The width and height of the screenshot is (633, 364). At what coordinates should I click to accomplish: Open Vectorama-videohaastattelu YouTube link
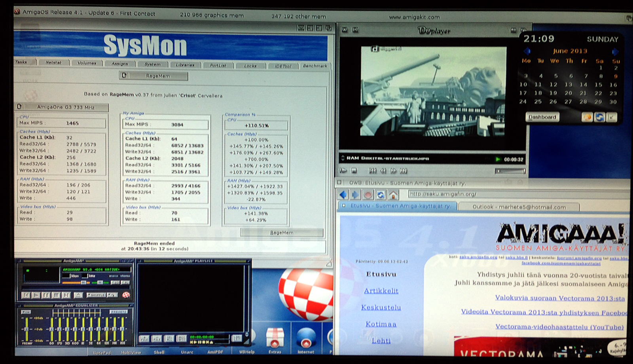coord(559,327)
